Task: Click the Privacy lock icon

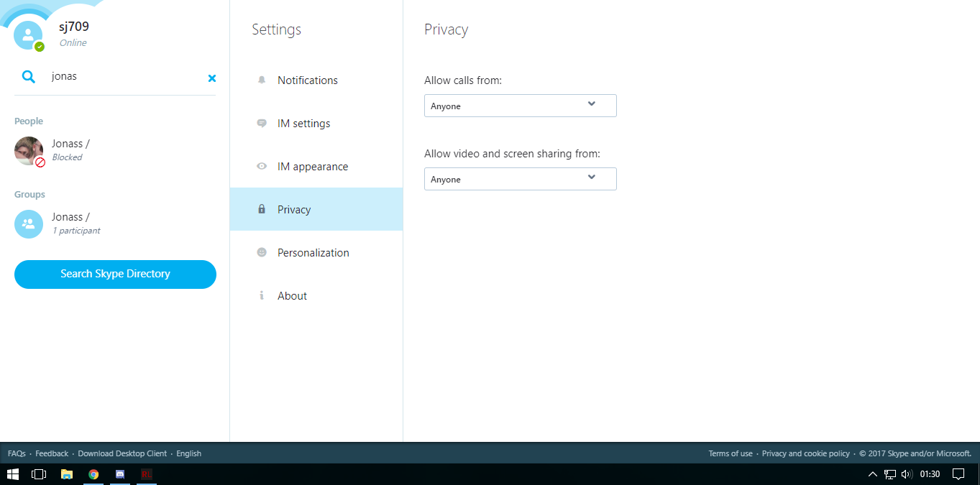Action: 262,209
